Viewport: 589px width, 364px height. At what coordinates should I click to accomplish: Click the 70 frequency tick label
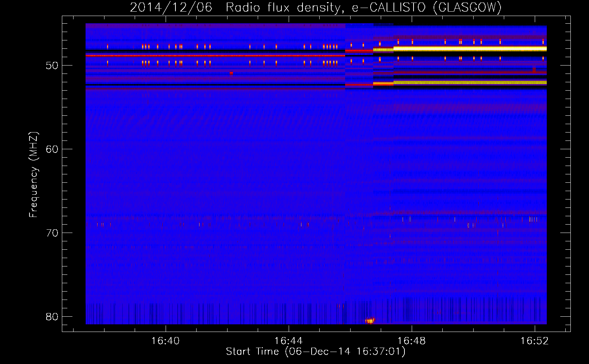click(52, 233)
